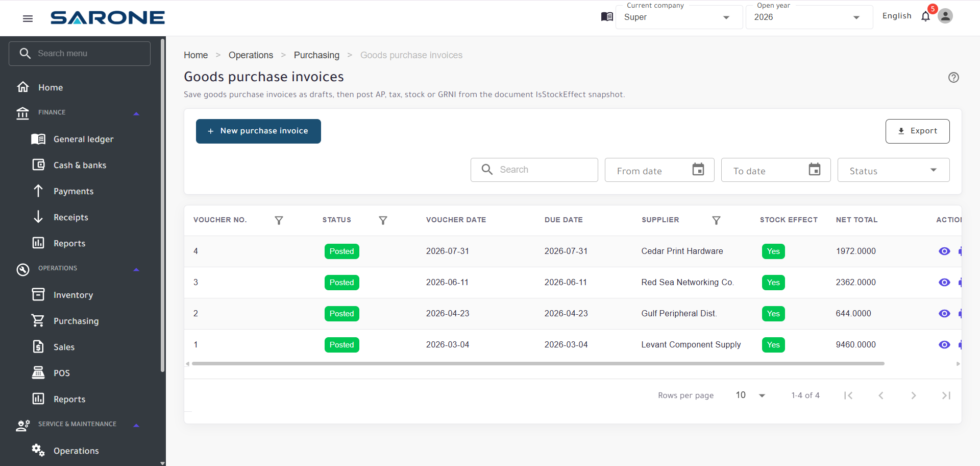
Task: Open the Status filter dropdown
Action: (893, 170)
